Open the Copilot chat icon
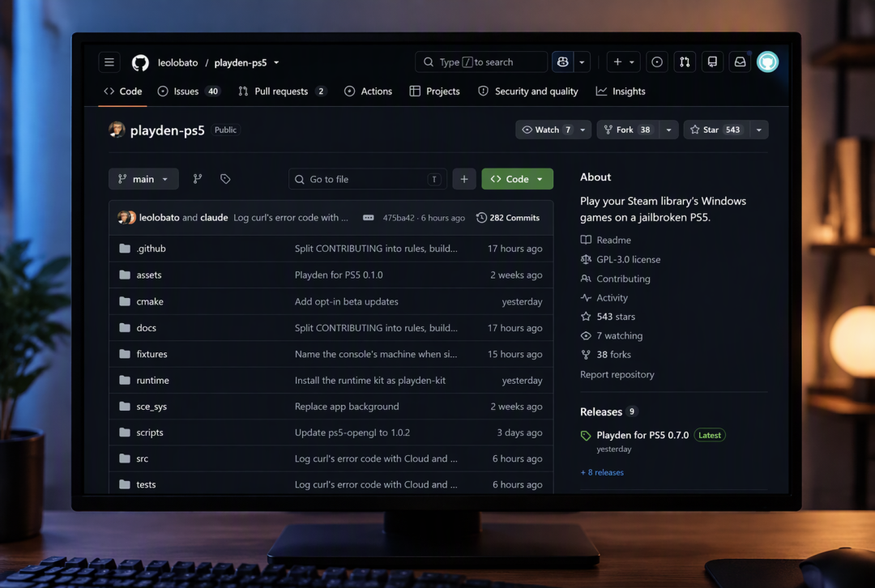The image size is (875, 588). [562, 62]
